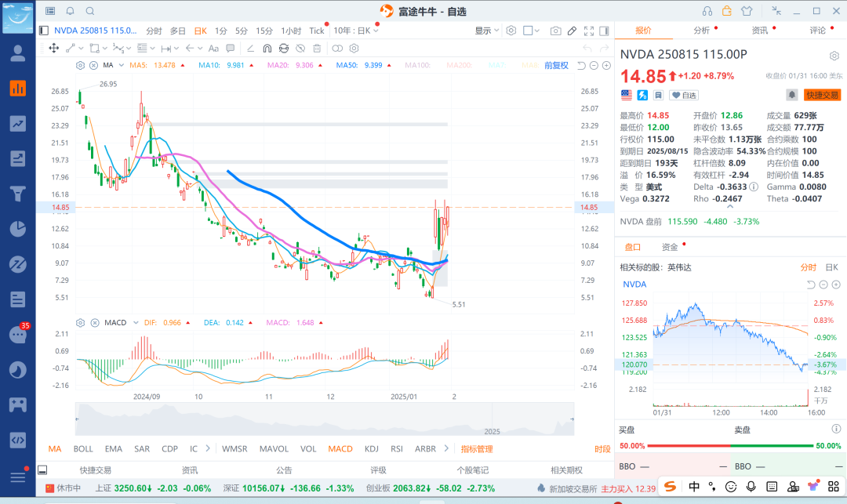Expand the 10年：日K range dropdown
Image resolution: width=847 pixels, height=504 pixels.
pyautogui.click(x=356, y=31)
